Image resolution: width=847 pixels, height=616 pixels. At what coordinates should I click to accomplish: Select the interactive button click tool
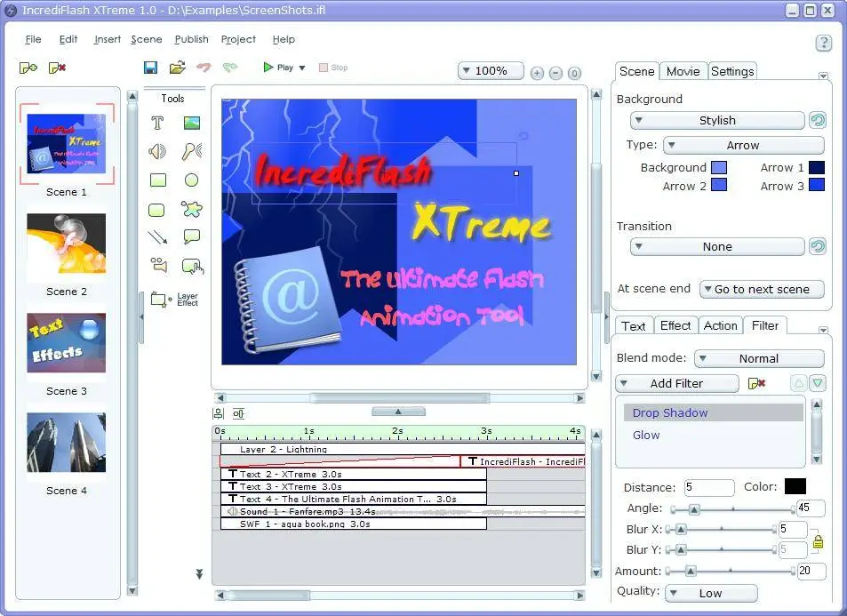193,266
